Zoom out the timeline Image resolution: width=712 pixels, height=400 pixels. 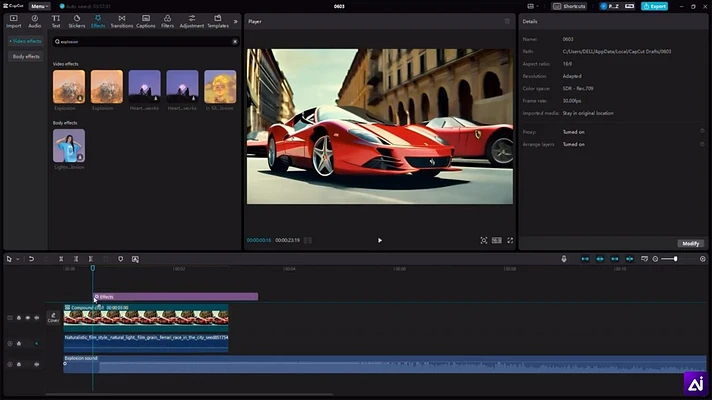point(655,259)
